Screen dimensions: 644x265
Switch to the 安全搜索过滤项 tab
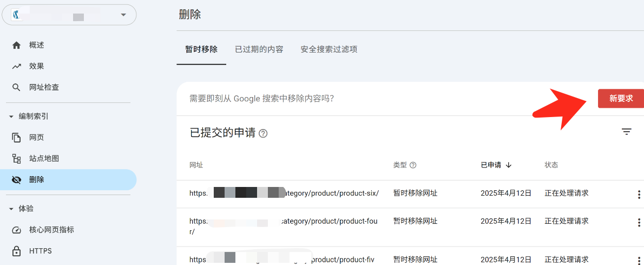coord(328,49)
